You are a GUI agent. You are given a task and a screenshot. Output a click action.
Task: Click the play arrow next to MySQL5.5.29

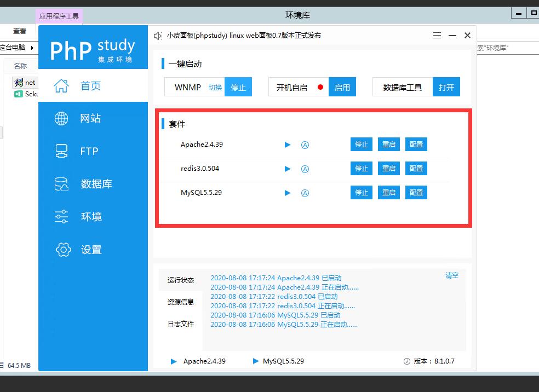288,193
